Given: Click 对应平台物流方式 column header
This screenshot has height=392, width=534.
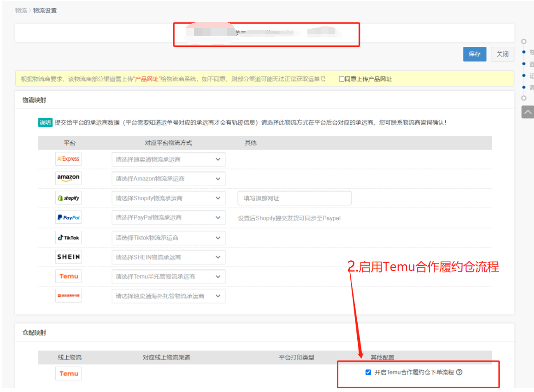Looking at the screenshot, I should point(168,143).
